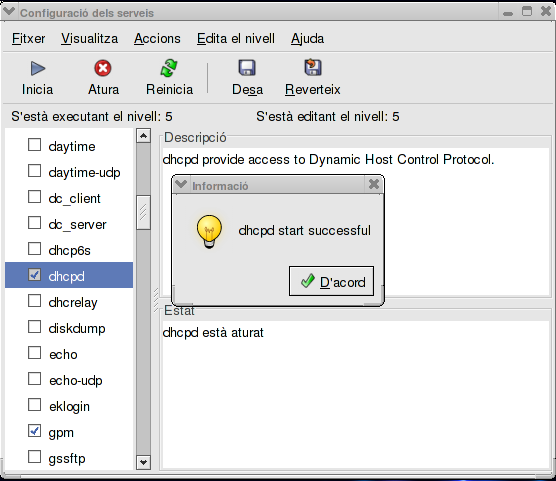Viewport: 556px width, 481px height.
Task: Click the service list scrollbar thumb
Action: pos(143,212)
